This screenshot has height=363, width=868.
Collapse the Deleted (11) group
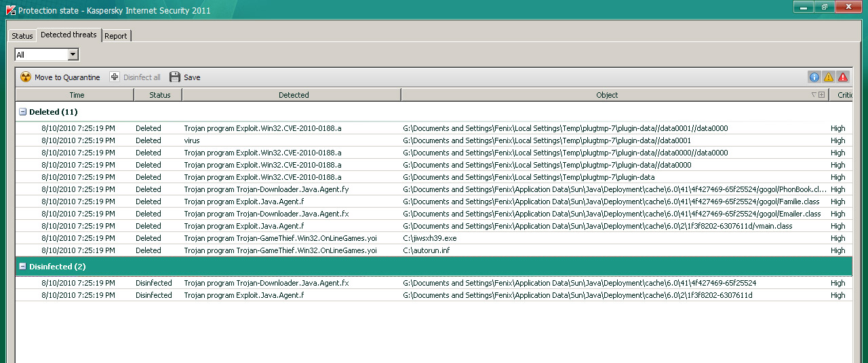click(x=22, y=112)
